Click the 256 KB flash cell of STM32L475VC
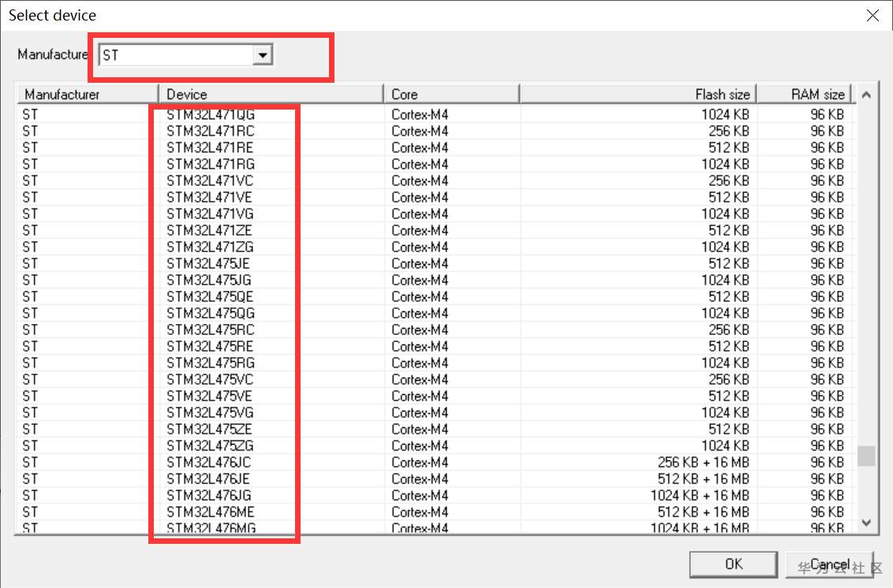The height and width of the screenshot is (588, 893). 729,379
